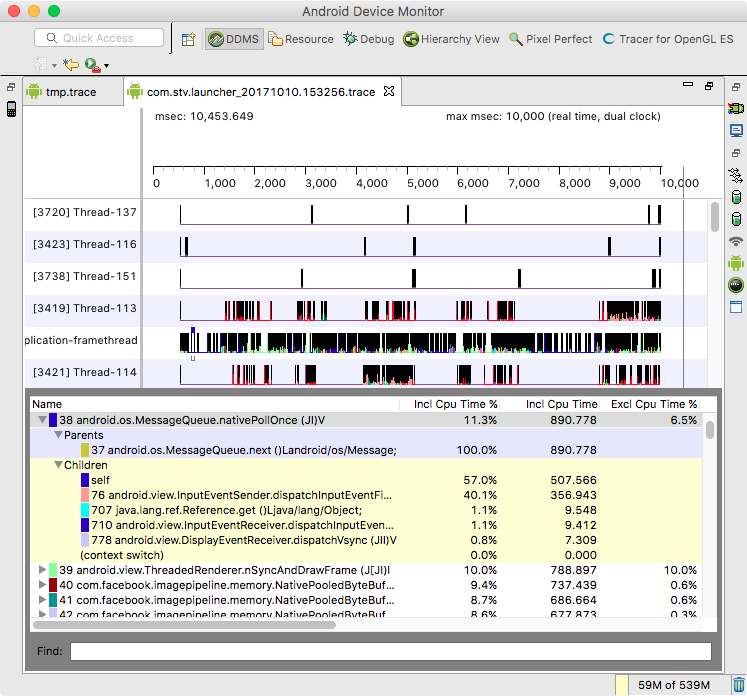Click the Name column header

(47, 404)
